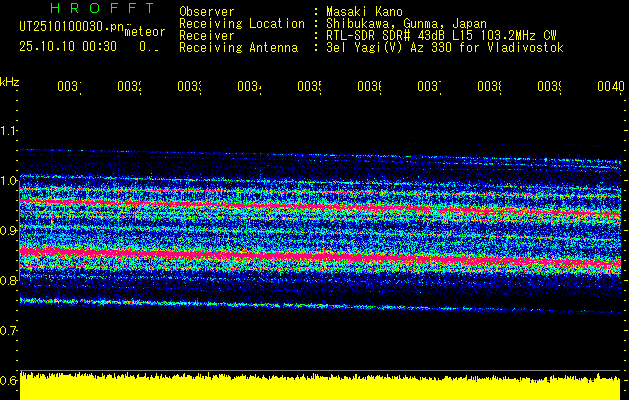Click the HROFFT title text
The image size is (629, 400).
(102, 8)
